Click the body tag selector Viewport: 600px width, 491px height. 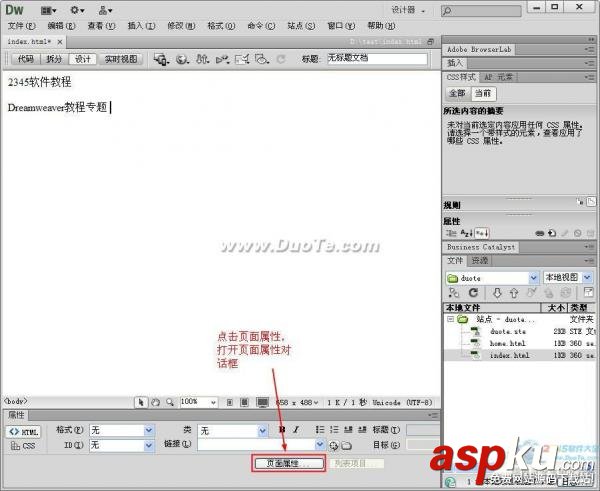coord(16,401)
